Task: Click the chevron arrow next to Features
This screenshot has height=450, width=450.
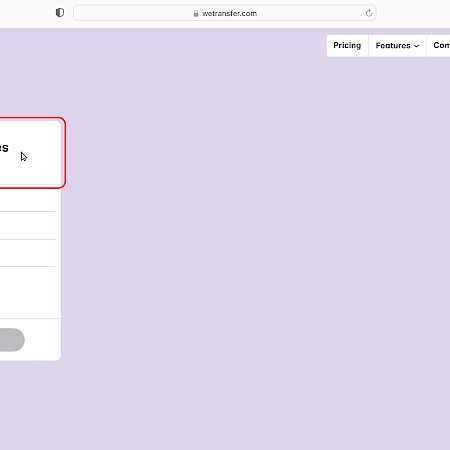Action: coord(416,46)
